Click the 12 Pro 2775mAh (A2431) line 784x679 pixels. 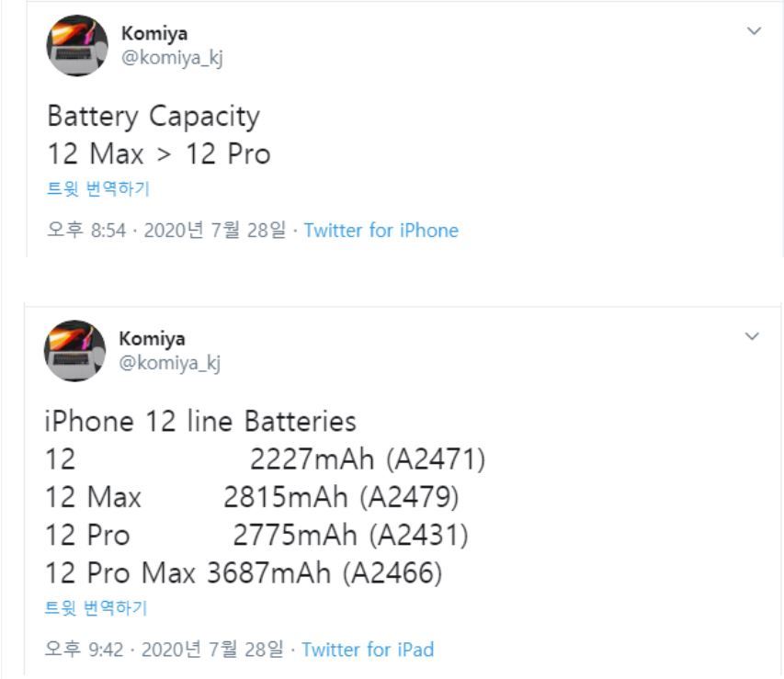[257, 535]
